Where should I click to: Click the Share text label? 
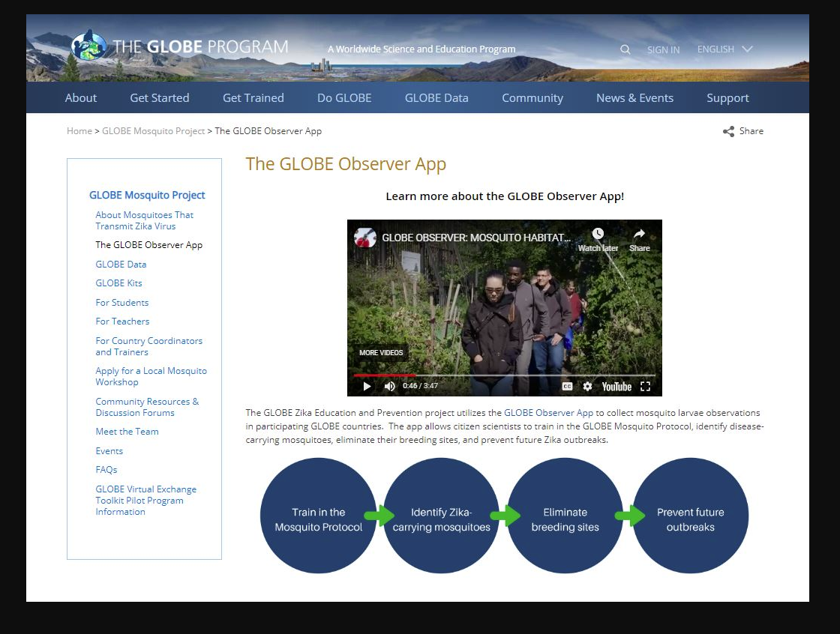pyautogui.click(x=751, y=131)
